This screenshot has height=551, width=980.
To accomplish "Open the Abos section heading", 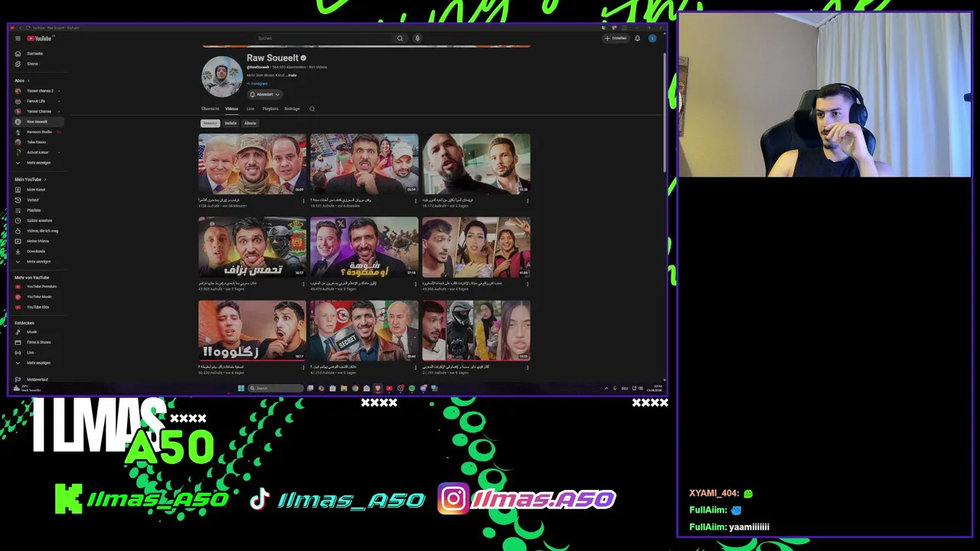I will (21, 80).
